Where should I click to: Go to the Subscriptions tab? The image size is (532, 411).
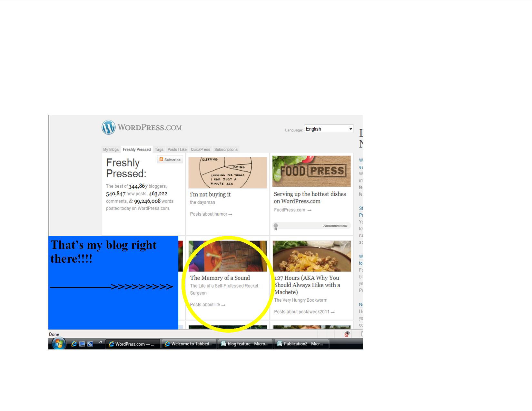coord(226,150)
